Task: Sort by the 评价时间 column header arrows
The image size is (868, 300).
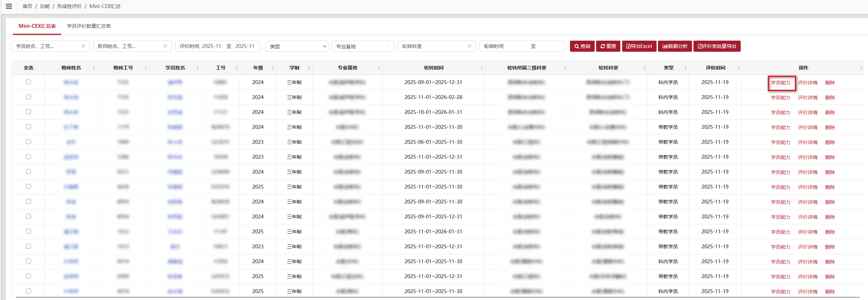Action: (x=739, y=68)
